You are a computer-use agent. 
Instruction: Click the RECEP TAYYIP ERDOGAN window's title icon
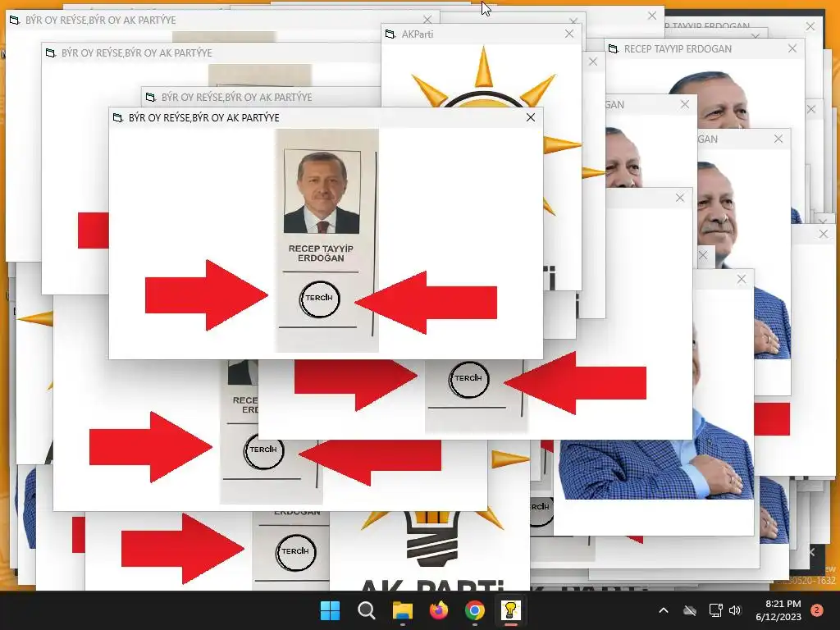[x=613, y=48]
